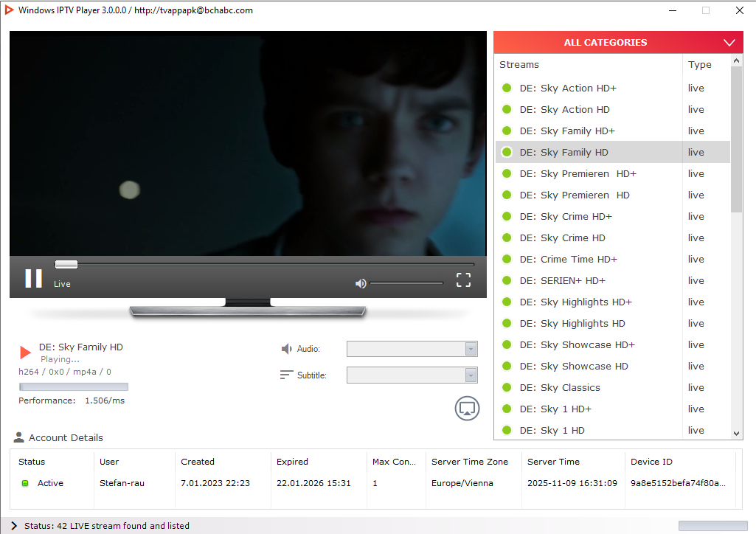Mute the volume speaker icon
The height and width of the screenshot is (534, 756).
click(x=361, y=283)
